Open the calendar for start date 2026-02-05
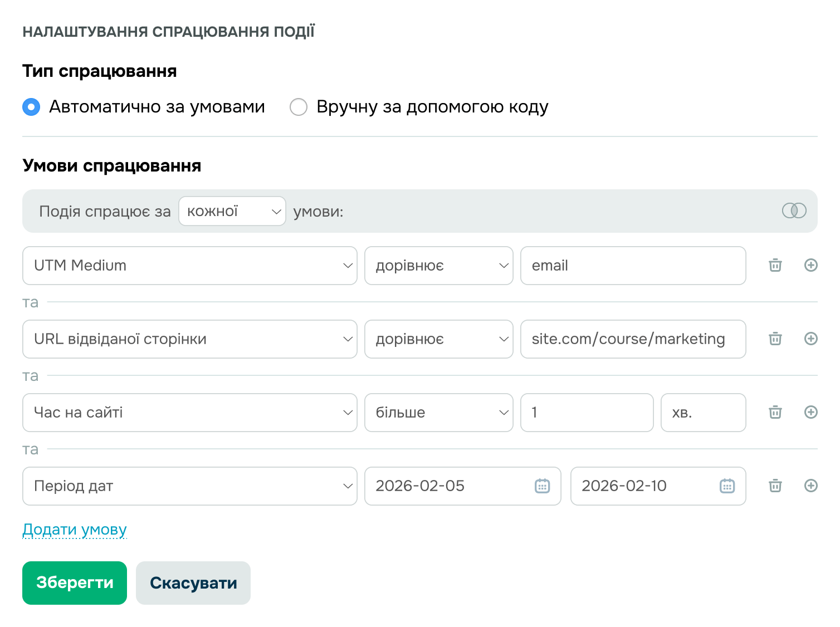This screenshot has height=627, width=840. (x=541, y=486)
